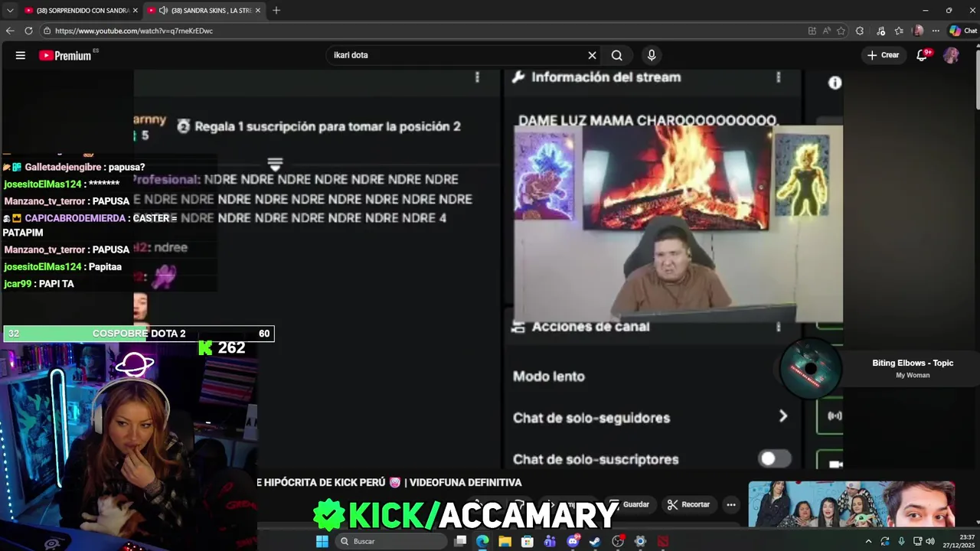The image size is (980, 551).
Task: Clear the search box with the X
Action: pyautogui.click(x=592, y=55)
